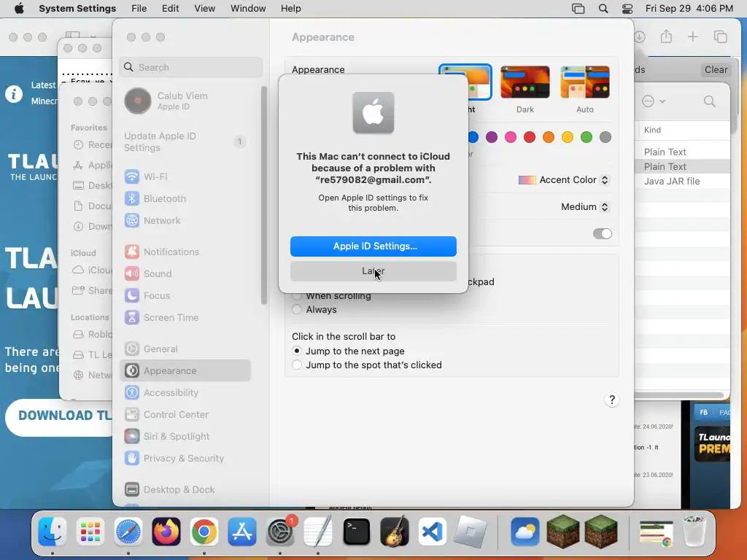
Task: Open the more options ellipsis dropdown in Finder
Action: tap(653, 101)
